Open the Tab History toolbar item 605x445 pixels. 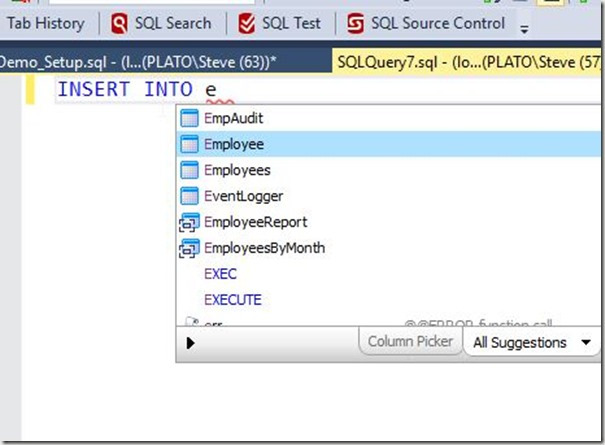coord(46,24)
